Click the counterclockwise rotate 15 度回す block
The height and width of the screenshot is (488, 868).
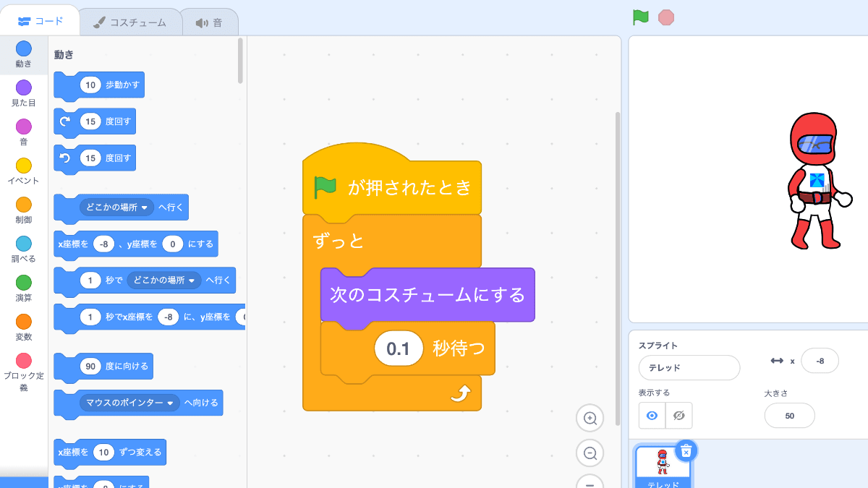(95, 158)
